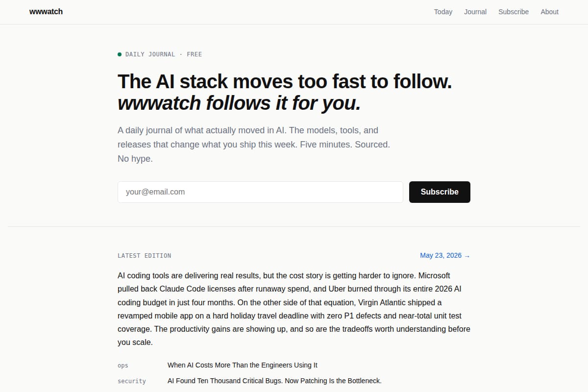Screen dimensions: 588x392
Task: Select the security category tag
Action: [x=132, y=381]
